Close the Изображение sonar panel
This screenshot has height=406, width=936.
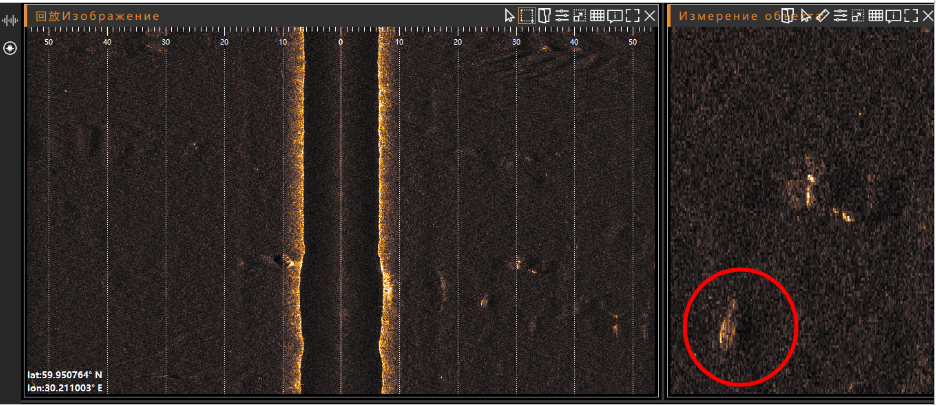tap(650, 16)
